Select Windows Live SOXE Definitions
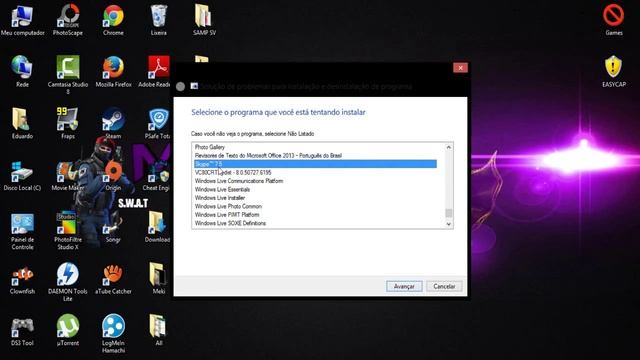 pyautogui.click(x=316, y=223)
